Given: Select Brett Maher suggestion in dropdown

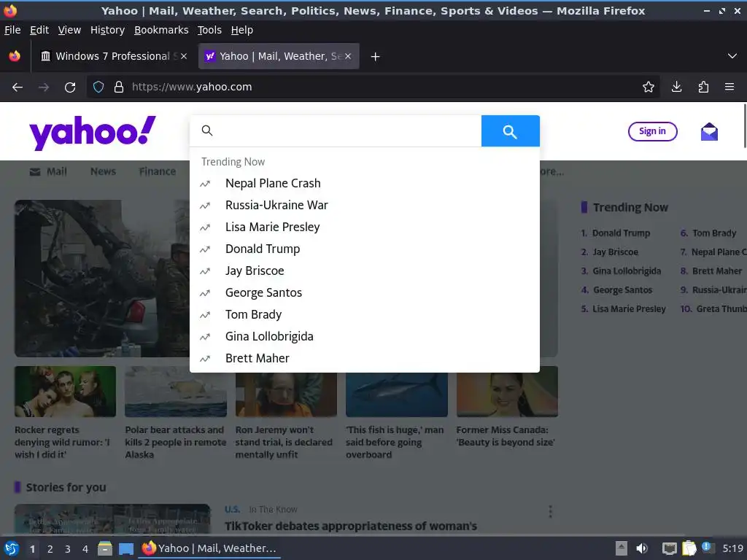Looking at the screenshot, I should point(365,359).
